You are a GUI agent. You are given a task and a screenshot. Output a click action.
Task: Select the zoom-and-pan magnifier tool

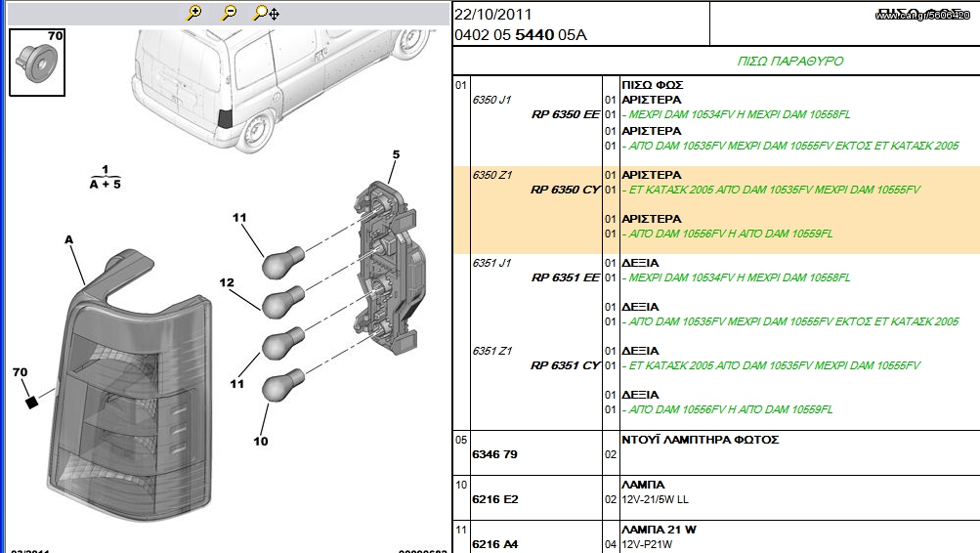[x=267, y=13]
